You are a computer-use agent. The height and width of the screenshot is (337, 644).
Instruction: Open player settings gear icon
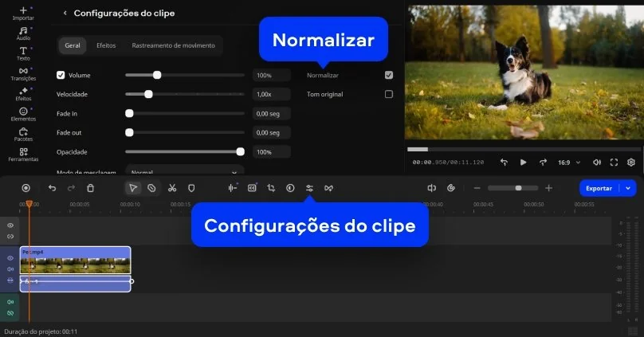[x=631, y=163]
